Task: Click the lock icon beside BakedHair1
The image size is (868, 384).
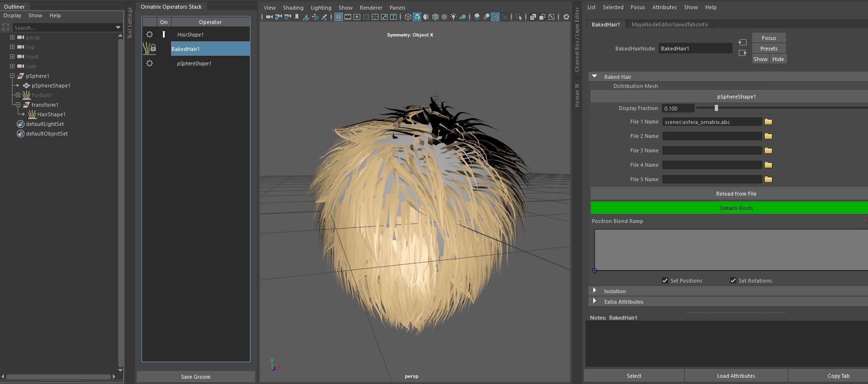Action: (153, 49)
